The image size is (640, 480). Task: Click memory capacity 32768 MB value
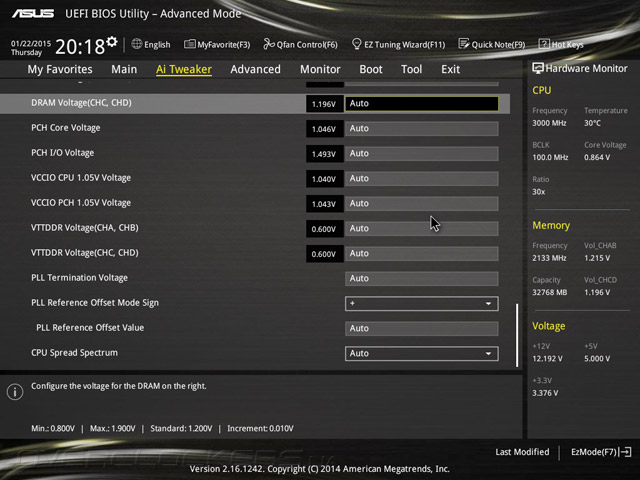(x=550, y=292)
